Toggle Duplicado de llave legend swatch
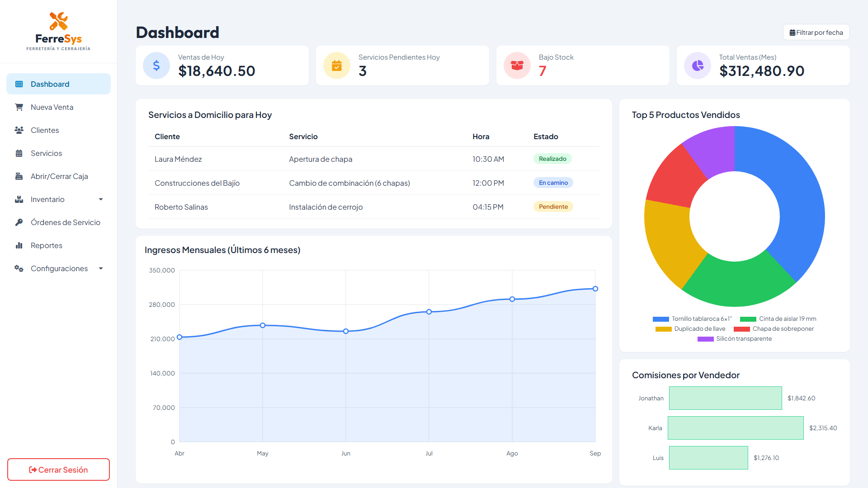868x488 pixels. coord(663,329)
